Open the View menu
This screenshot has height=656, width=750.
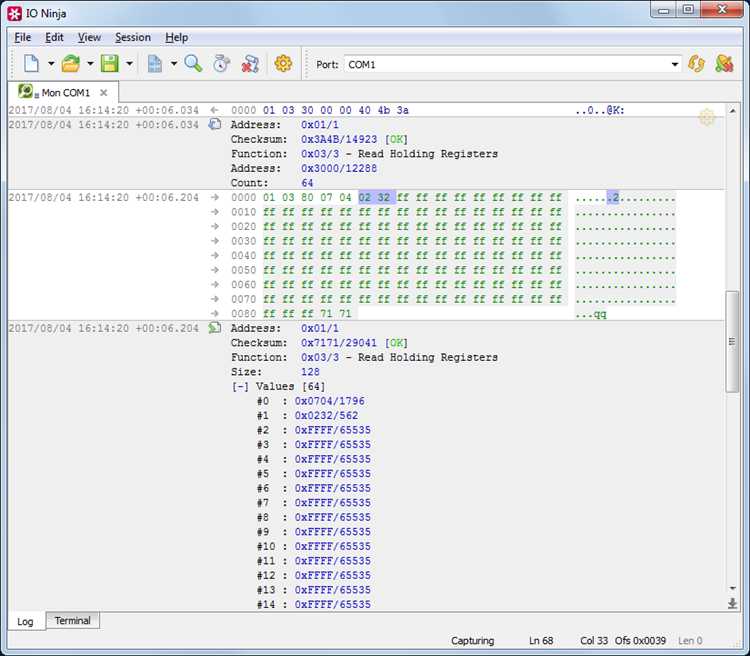[89, 37]
